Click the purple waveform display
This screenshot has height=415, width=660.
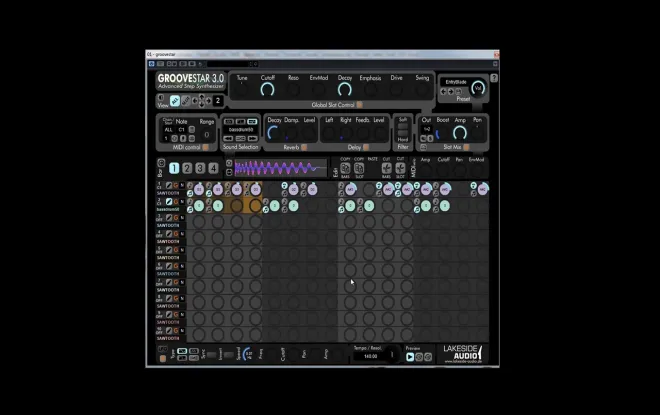point(280,168)
